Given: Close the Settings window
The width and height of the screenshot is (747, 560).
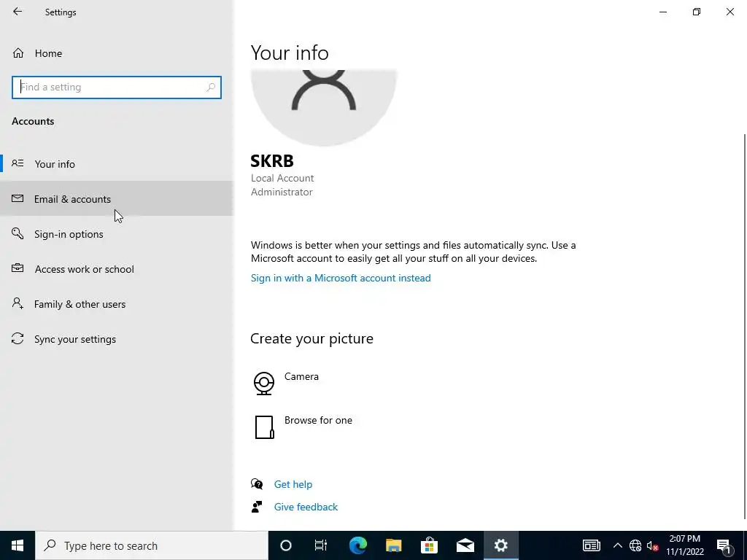Looking at the screenshot, I should click(x=729, y=12).
